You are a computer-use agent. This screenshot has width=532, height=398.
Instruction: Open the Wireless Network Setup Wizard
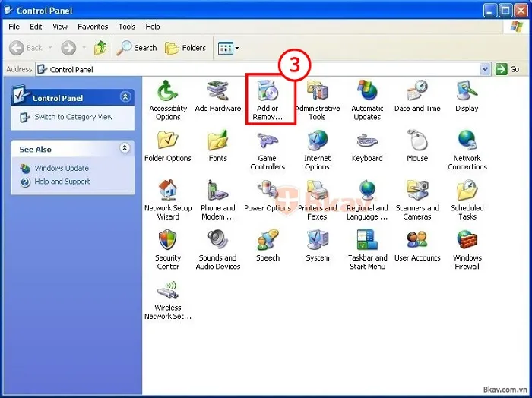[x=168, y=291]
